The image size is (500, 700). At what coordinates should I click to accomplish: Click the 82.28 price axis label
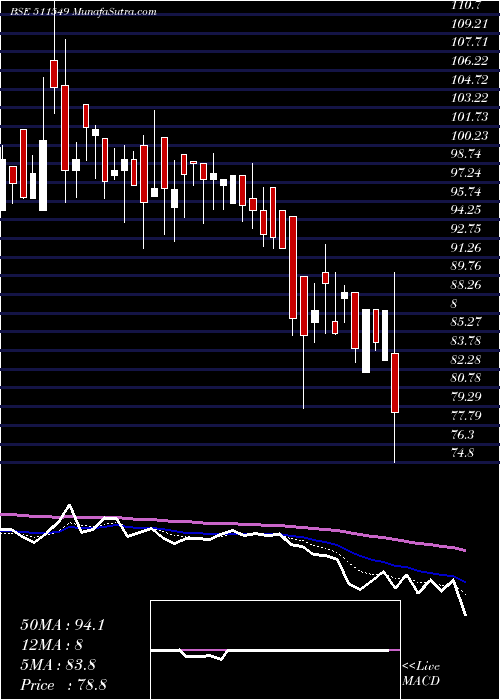tap(467, 359)
